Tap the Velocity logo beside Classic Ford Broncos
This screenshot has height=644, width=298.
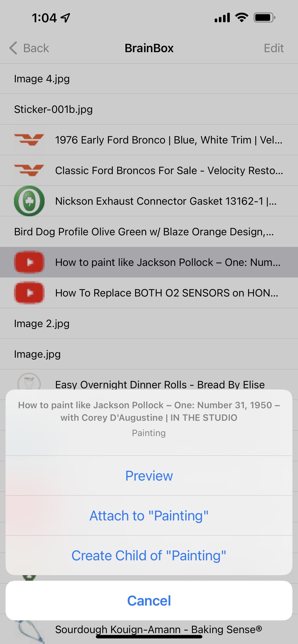pyautogui.click(x=29, y=170)
